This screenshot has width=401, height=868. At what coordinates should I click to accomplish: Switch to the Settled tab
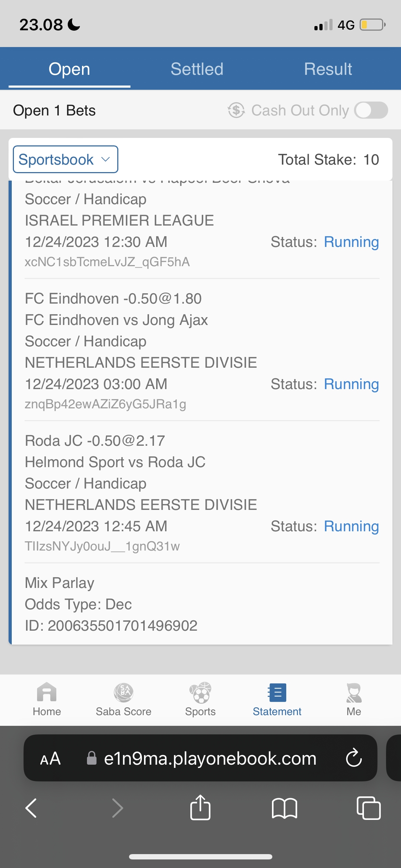(197, 69)
